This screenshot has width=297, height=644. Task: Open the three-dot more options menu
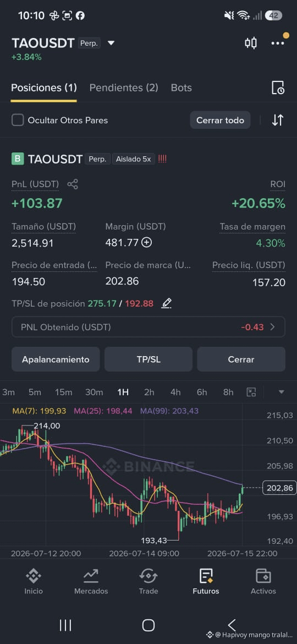278,43
